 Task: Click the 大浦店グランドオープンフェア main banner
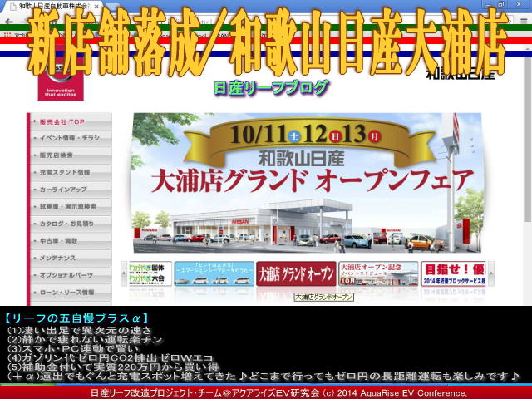pyautogui.click(x=308, y=183)
